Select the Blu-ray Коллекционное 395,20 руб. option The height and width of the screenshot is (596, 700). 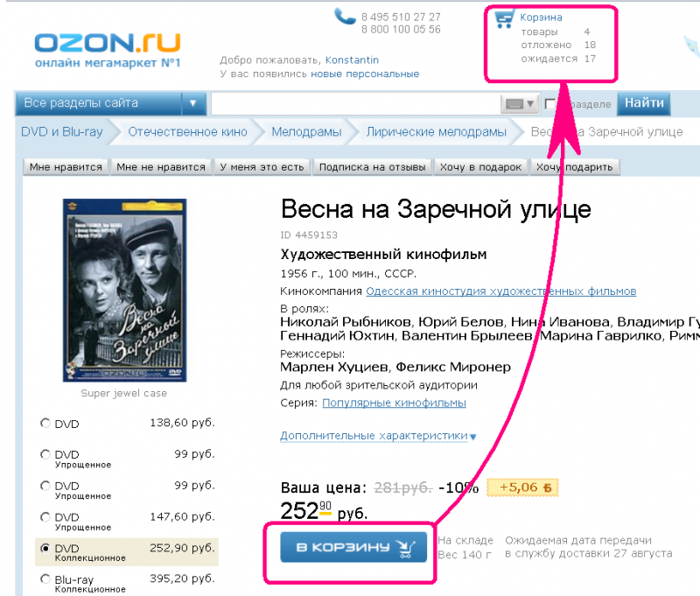45,579
